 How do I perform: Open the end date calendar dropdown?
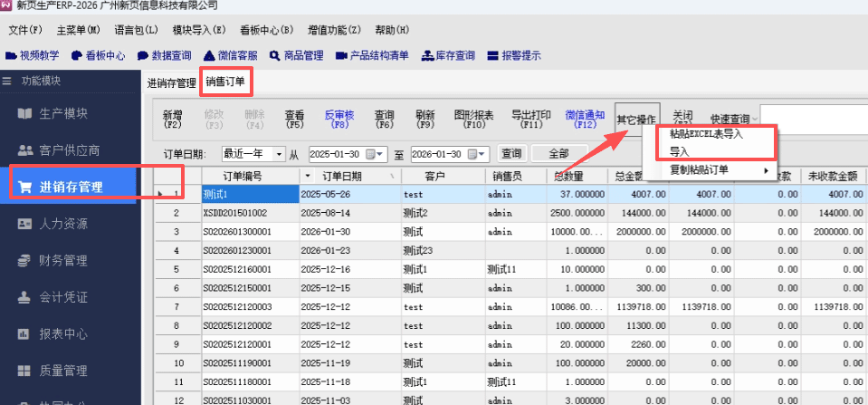(482, 154)
